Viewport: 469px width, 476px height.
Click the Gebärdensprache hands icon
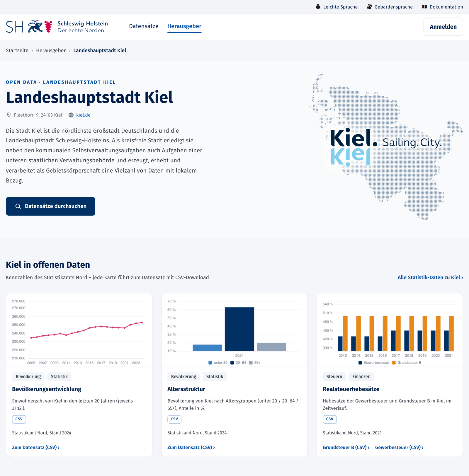tap(369, 6)
